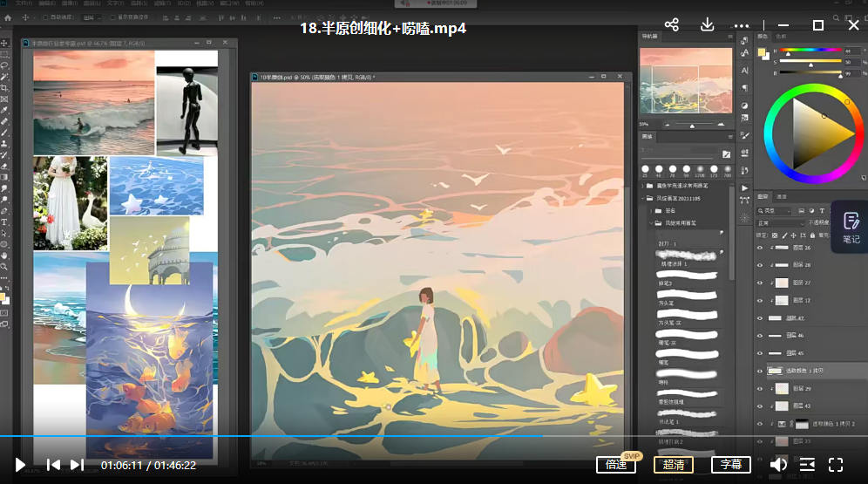
Task: Skip to the next video
Action: [x=77, y=465]
